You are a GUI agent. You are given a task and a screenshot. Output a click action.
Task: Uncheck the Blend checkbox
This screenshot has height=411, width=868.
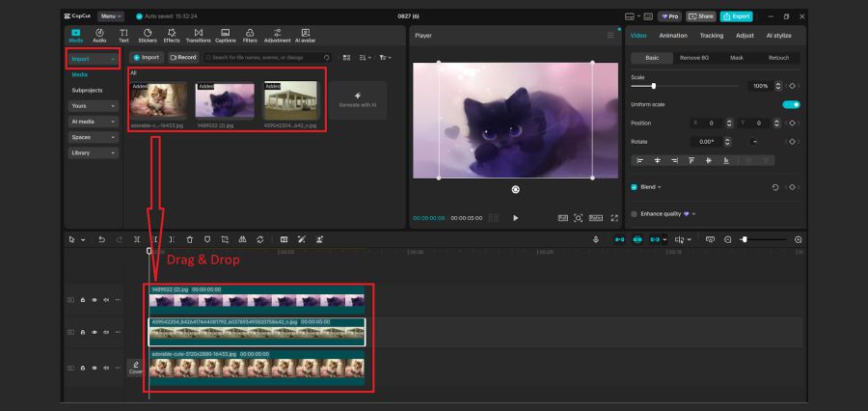(x=634, y=186)
